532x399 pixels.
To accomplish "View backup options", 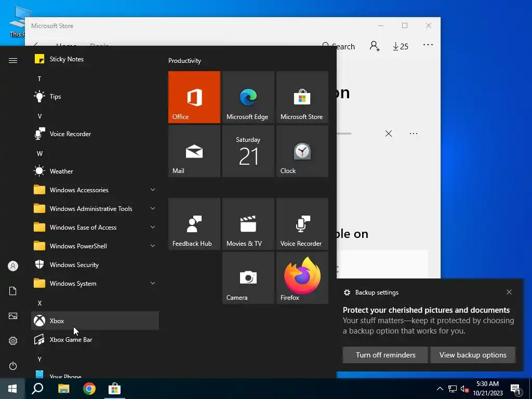I will pos(473,355).
